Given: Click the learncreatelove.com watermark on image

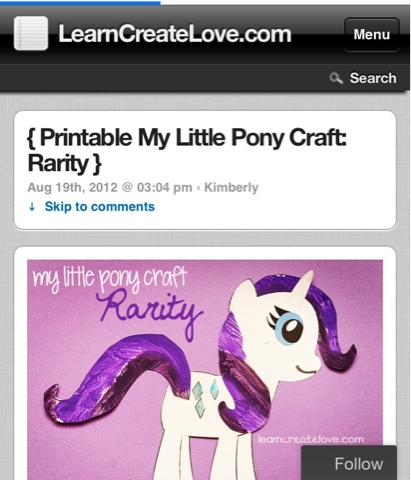Looking at the screenshot, I should coord(311,439).
